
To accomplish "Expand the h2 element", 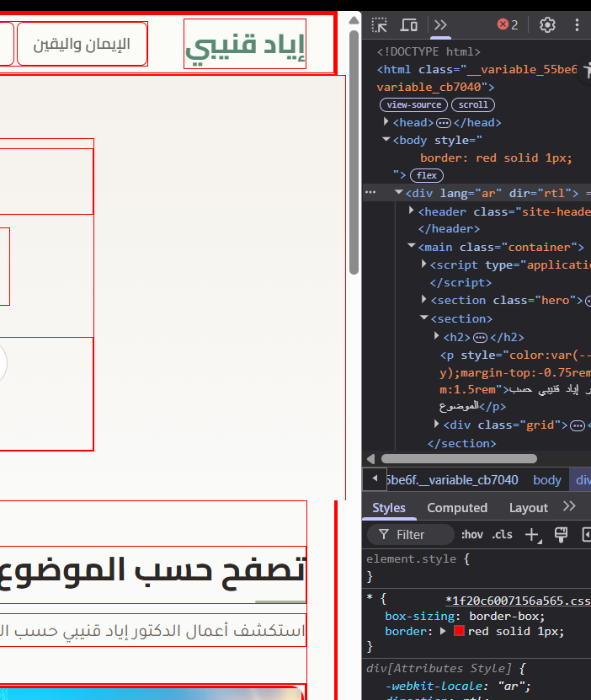I will click(x=436, y=336).
